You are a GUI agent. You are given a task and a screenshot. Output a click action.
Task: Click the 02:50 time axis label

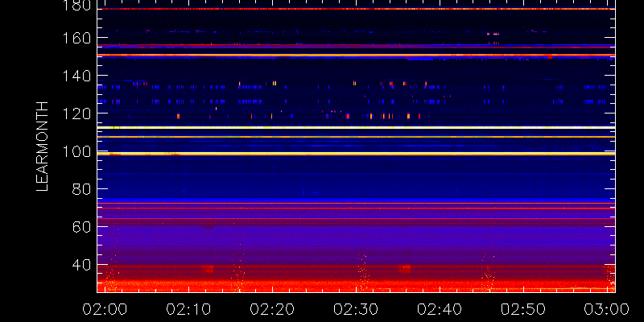(x=523, y=309)
